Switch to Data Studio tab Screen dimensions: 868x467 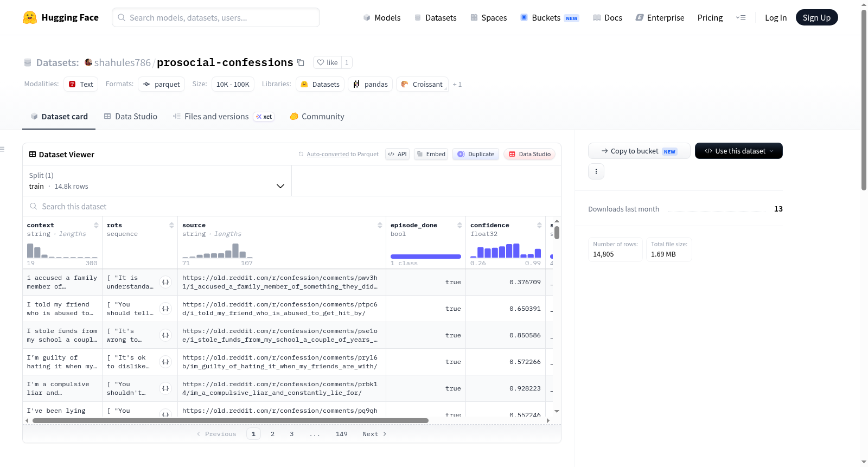pos(131,116)
